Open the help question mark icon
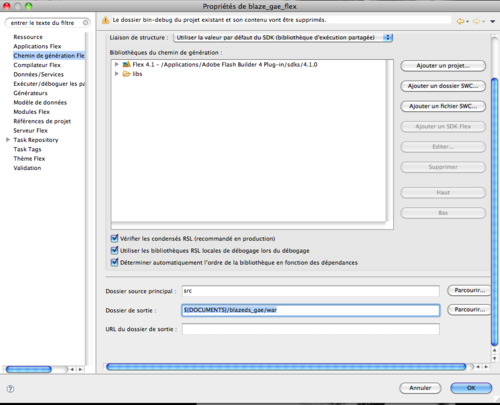The width and height of the screenshot is (500, 405). point(10,389)
